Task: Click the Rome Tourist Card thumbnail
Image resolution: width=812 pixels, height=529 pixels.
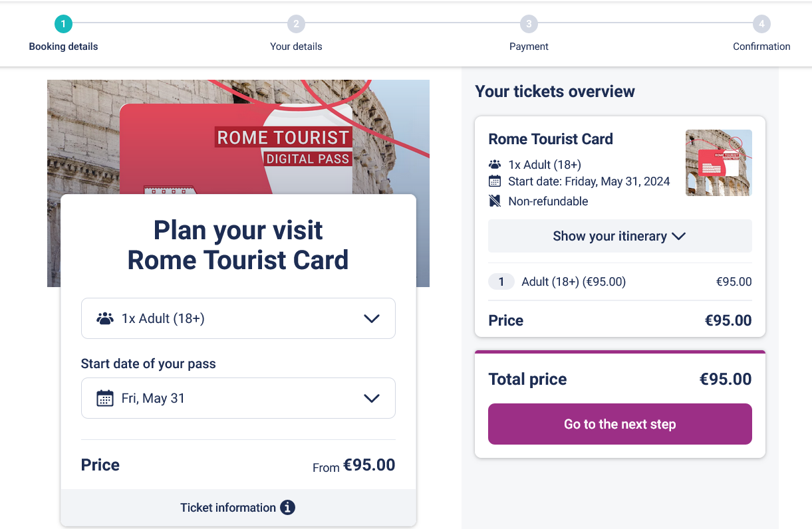Action: point(718,162)
